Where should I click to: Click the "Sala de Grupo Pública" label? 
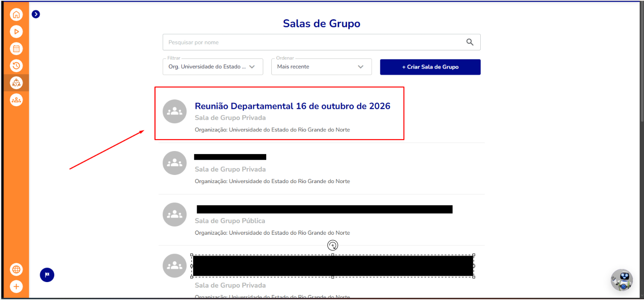coord(230,221)
